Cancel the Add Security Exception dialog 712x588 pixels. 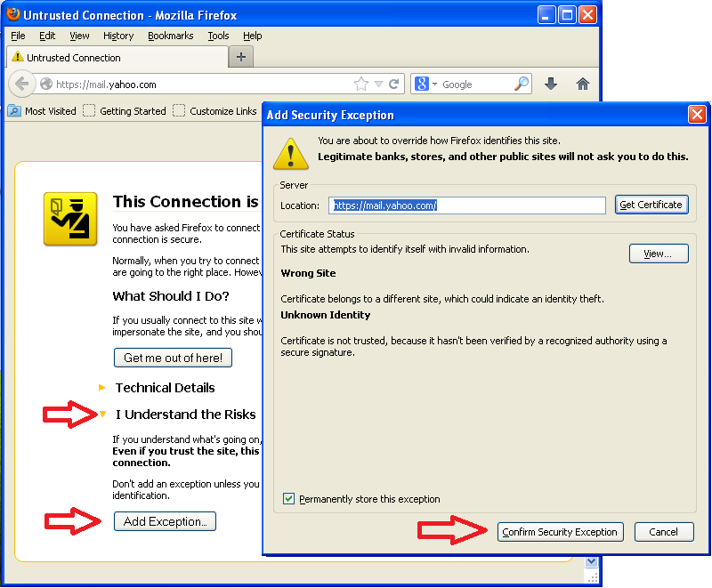click(x=664, y=532)
